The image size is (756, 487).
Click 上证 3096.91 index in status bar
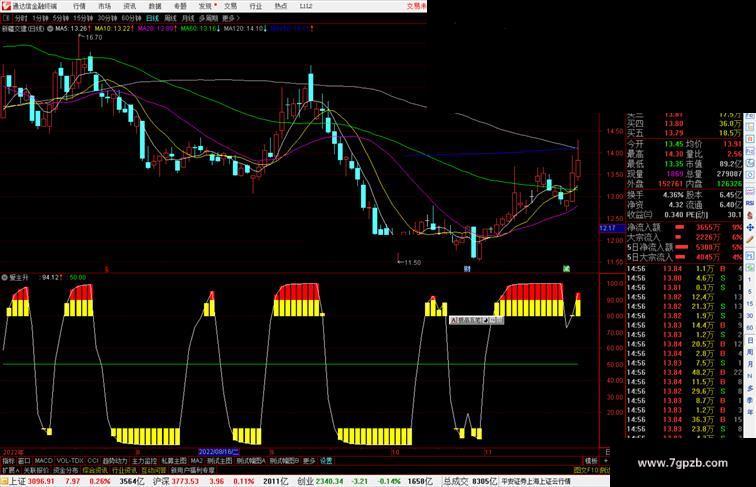(x=31, y=481)
